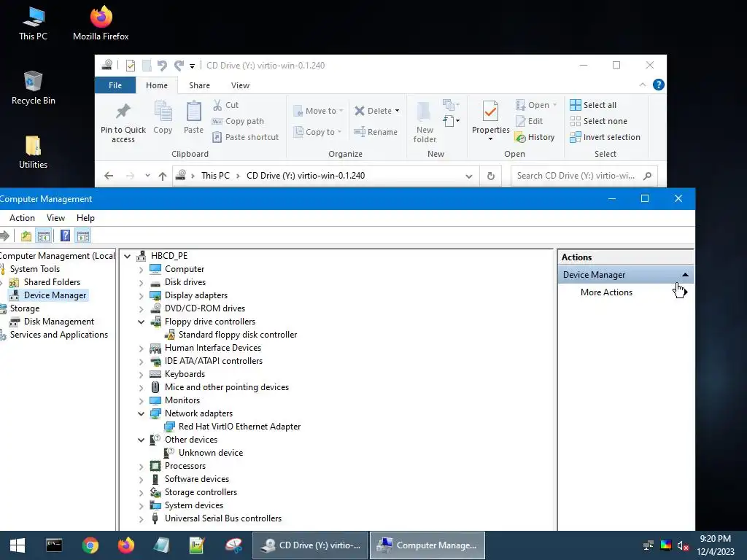The height and width of the screenshot is (560, 747).
Task: Click the Windows Start button
Action: coord(18,545)
